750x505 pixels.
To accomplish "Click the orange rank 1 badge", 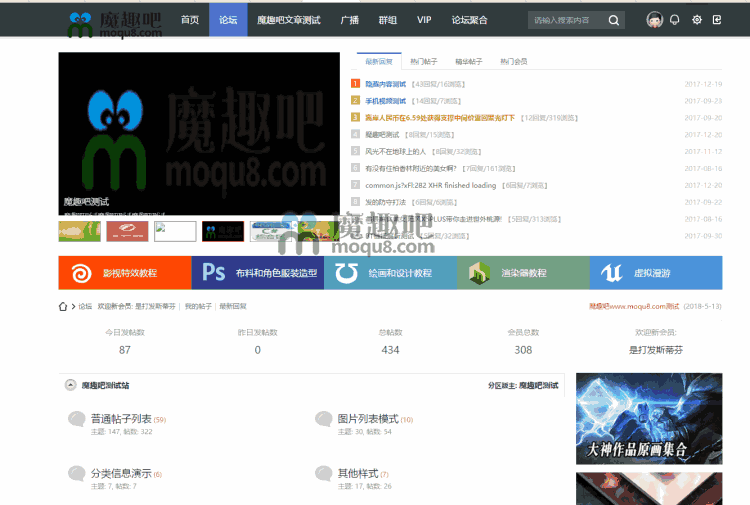I will 355,84.
